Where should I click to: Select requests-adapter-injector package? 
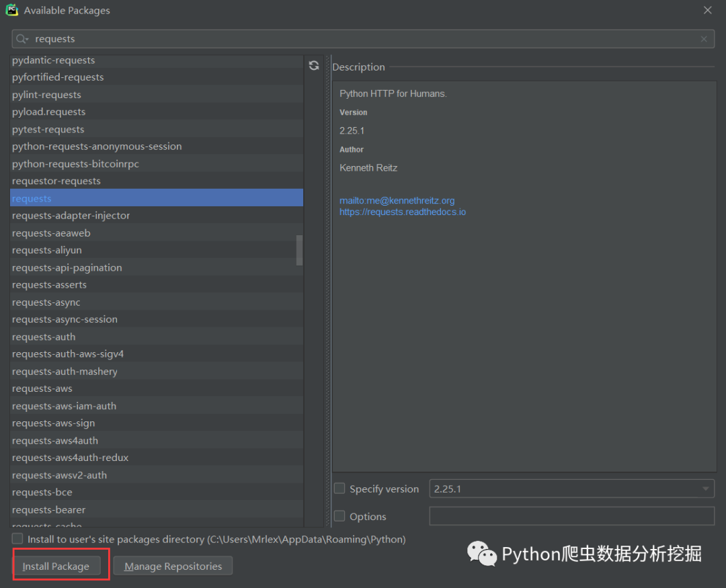click(x=157, y=215)
